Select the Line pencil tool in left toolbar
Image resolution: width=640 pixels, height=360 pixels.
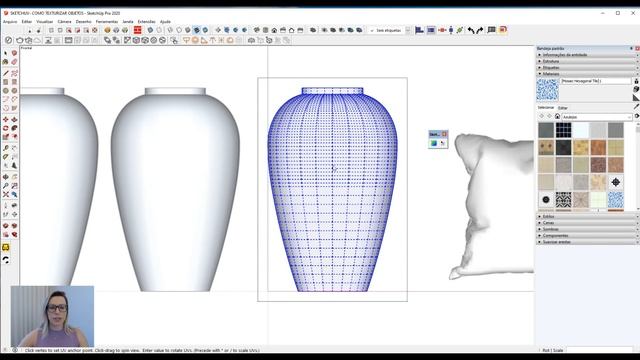(x=6, y=73)
